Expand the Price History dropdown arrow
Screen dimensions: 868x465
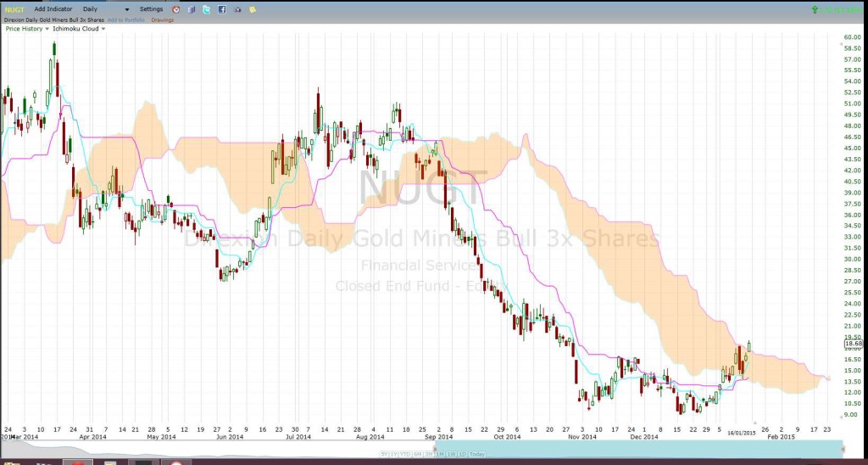47,29
